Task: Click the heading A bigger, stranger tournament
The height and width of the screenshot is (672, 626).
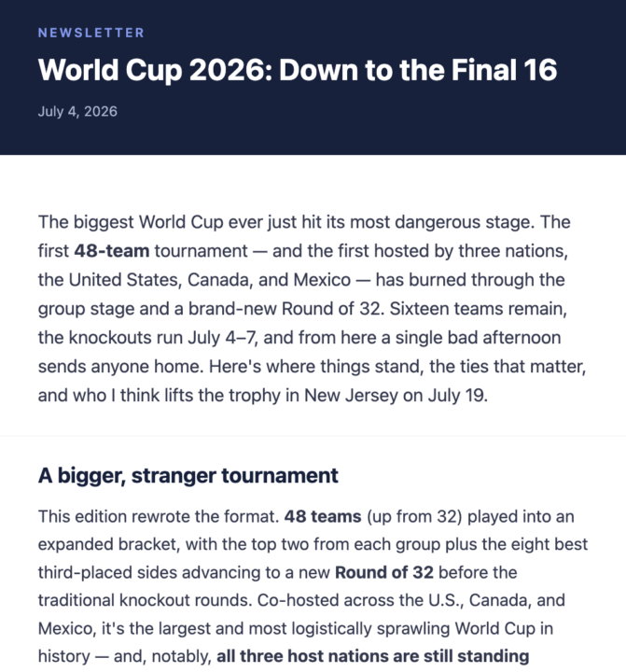Action: tap(188, 476)
